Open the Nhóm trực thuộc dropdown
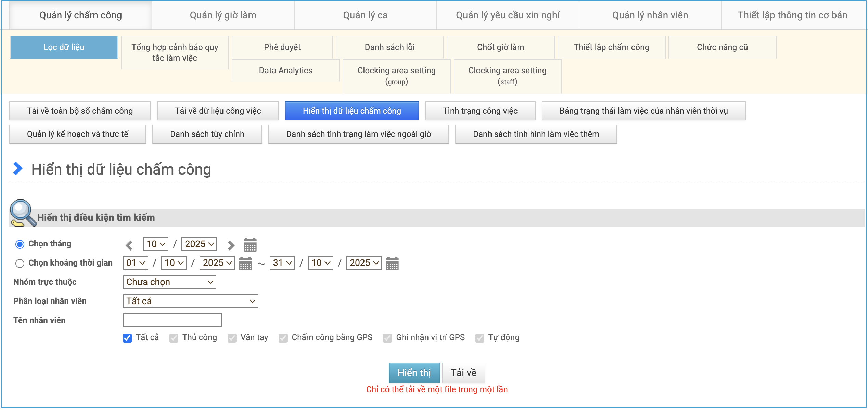Screen dimensions: 868x410 (169, 282)
